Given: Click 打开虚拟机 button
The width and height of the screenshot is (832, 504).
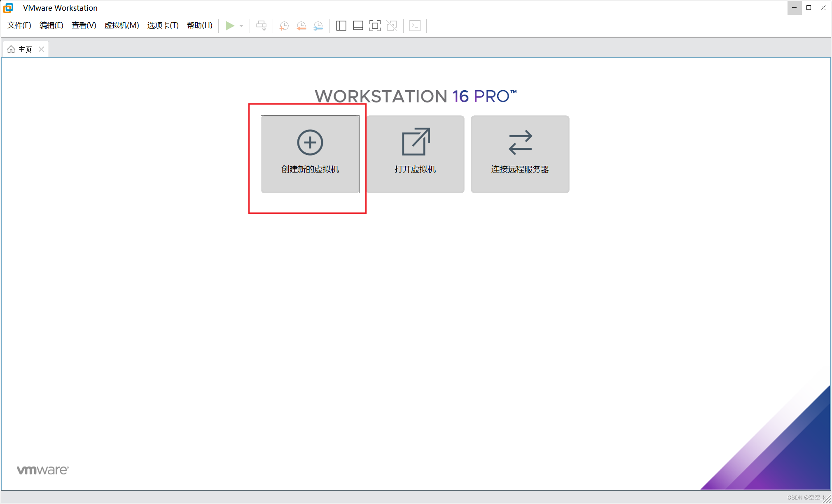Looking at the screenshot, I should pyautogui.click(x=415, y=154).
